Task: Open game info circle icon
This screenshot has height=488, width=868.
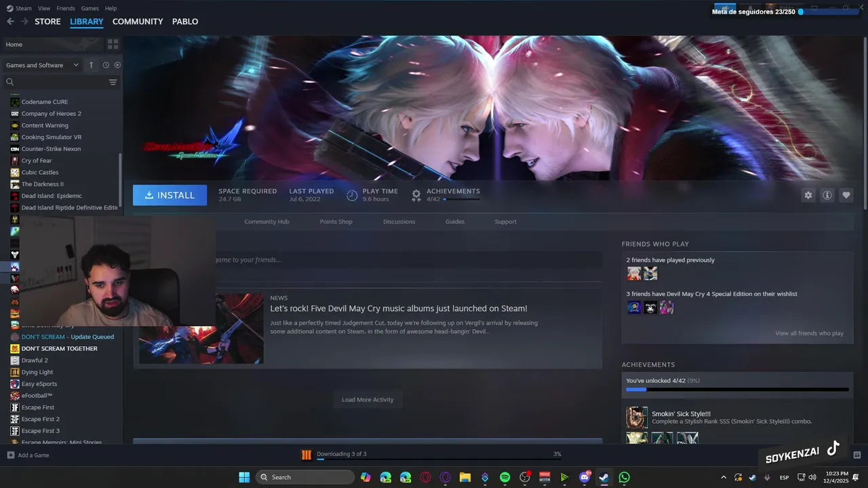Action: click(x=827, y=195)
